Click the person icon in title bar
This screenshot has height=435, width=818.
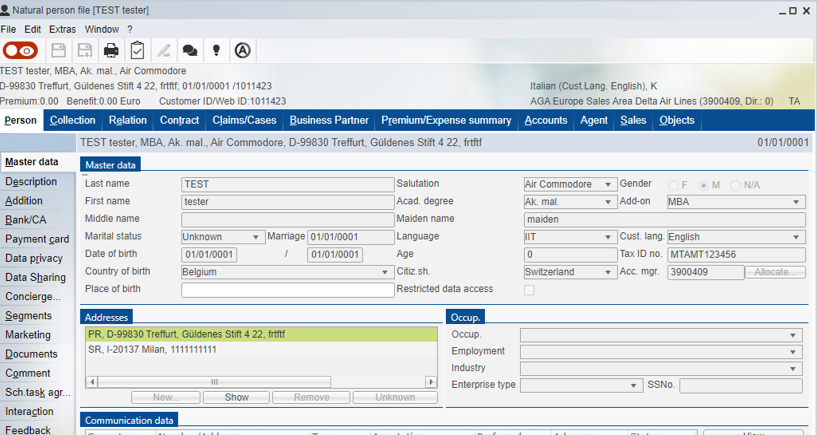(5, 10)
